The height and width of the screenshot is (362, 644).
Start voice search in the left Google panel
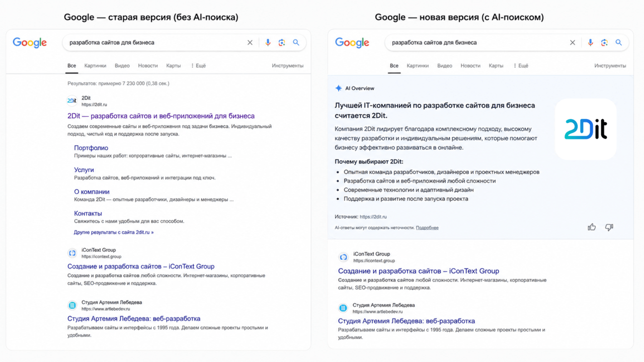pos(268,43)
